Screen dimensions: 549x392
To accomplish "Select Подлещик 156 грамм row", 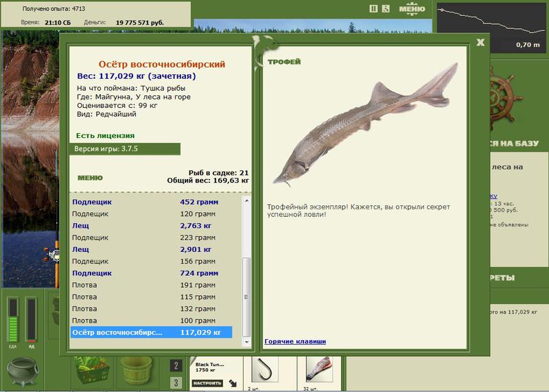I will tap(151, 262).
